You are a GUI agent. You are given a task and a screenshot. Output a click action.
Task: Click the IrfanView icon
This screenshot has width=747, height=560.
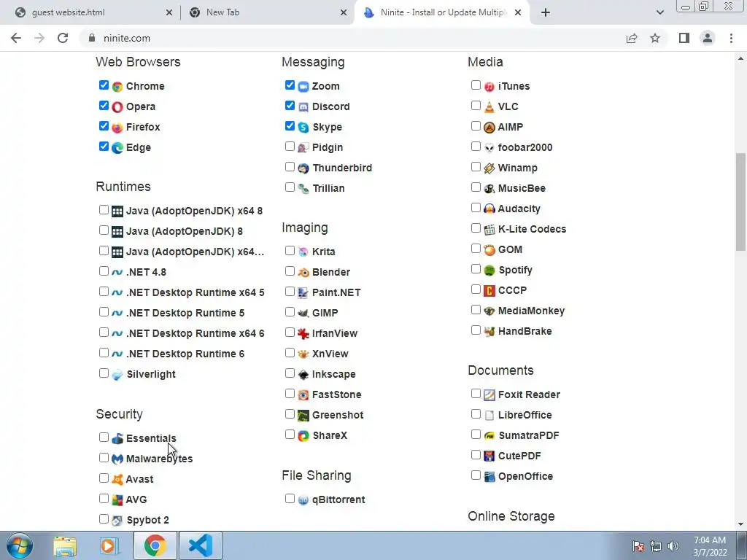[x=303, y=334]
